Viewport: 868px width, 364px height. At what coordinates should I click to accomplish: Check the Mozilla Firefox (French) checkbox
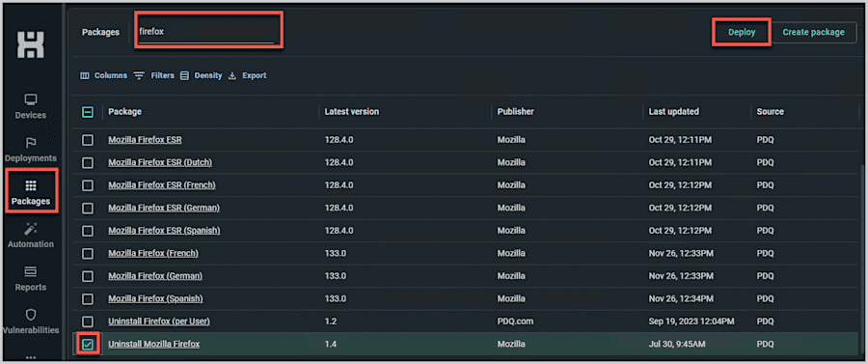[88, 253]
